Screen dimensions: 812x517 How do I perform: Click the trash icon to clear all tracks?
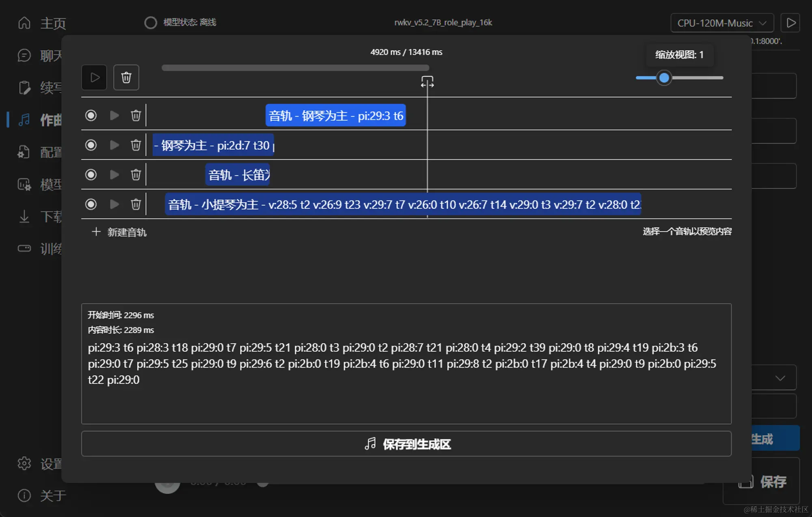(126, 77)
